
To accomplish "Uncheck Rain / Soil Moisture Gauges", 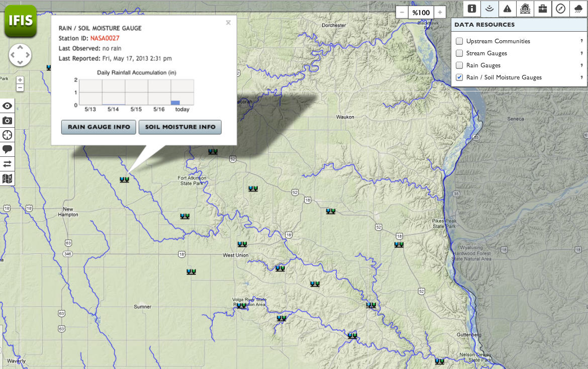I will [459, 77].
